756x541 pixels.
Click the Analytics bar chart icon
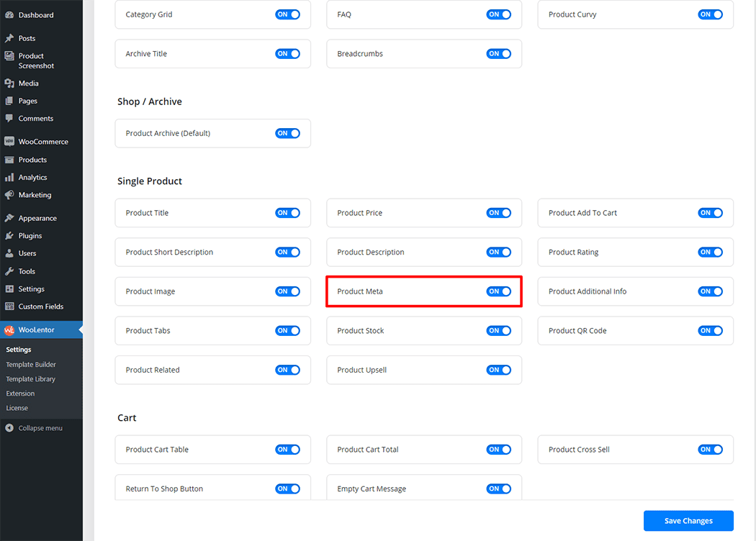9,177
